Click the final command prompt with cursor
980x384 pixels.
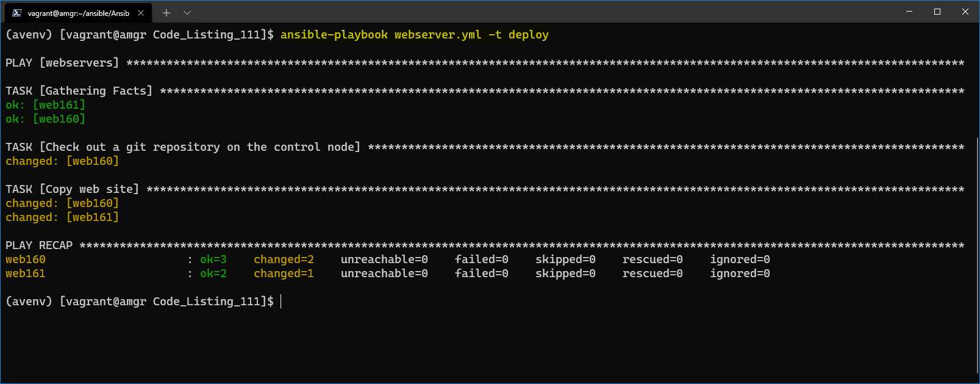tap(143, 302)
